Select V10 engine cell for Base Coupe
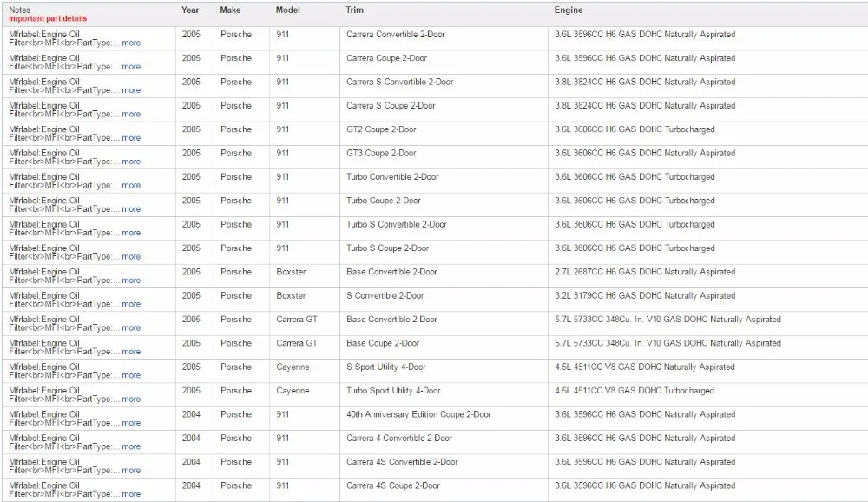868x502 pixels. click(x=667, y=344)
